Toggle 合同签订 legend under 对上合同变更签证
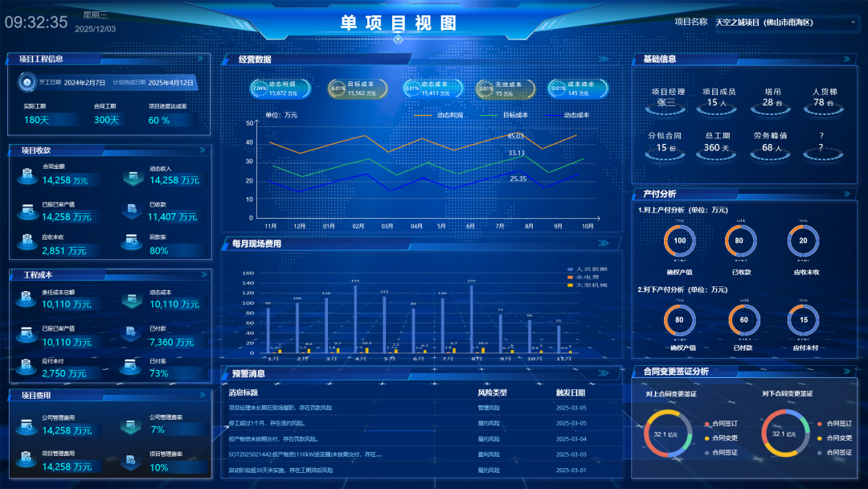The image size is (868, 489). pyautogui.click(x=721, y=424)
